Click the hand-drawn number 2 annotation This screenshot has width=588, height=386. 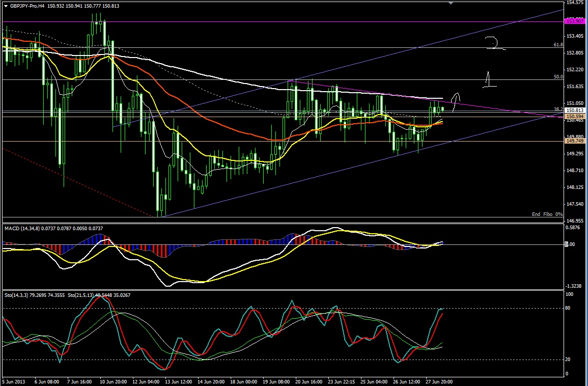coord(493,44)
